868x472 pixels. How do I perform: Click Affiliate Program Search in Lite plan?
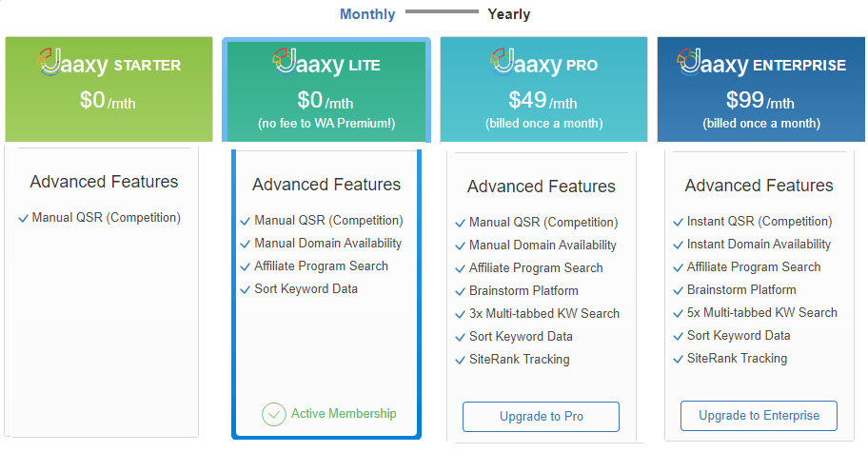pyautogui.click(x=321, y=266)
